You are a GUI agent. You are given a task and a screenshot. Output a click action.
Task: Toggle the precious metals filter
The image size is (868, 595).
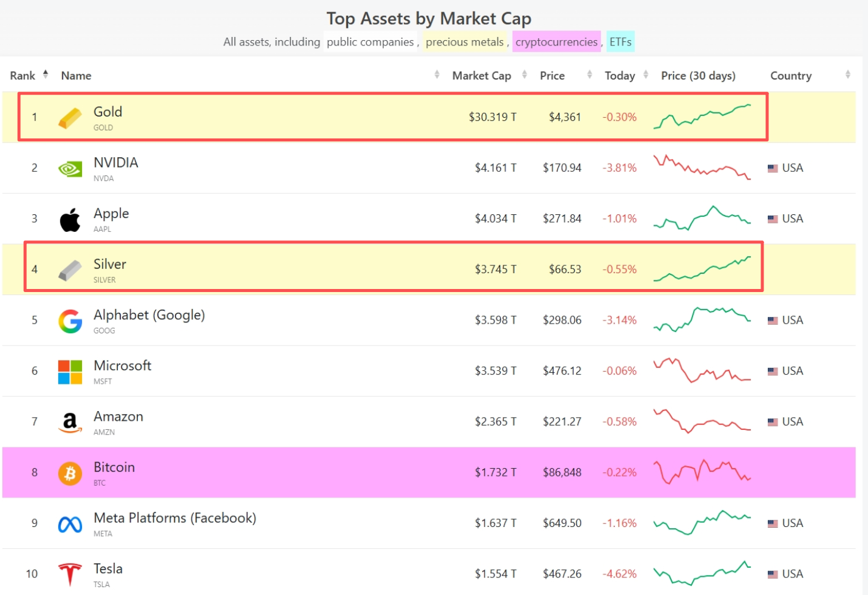[x=465, y=42]
